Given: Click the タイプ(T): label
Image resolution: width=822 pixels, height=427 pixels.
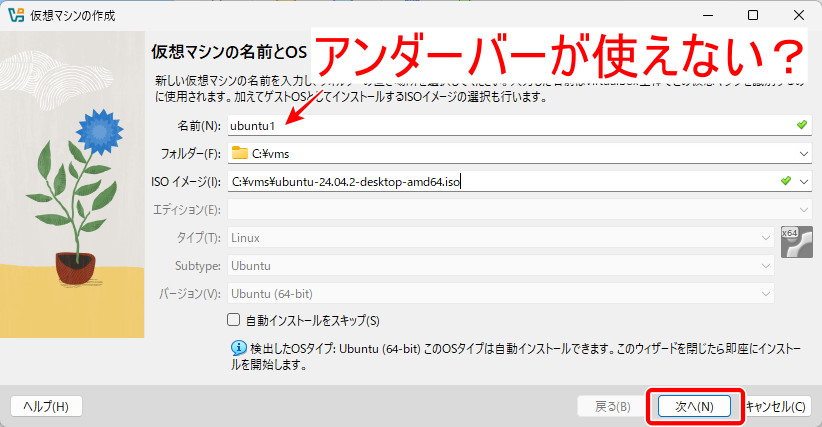Looking at the screenshot, I should point(199,238).
